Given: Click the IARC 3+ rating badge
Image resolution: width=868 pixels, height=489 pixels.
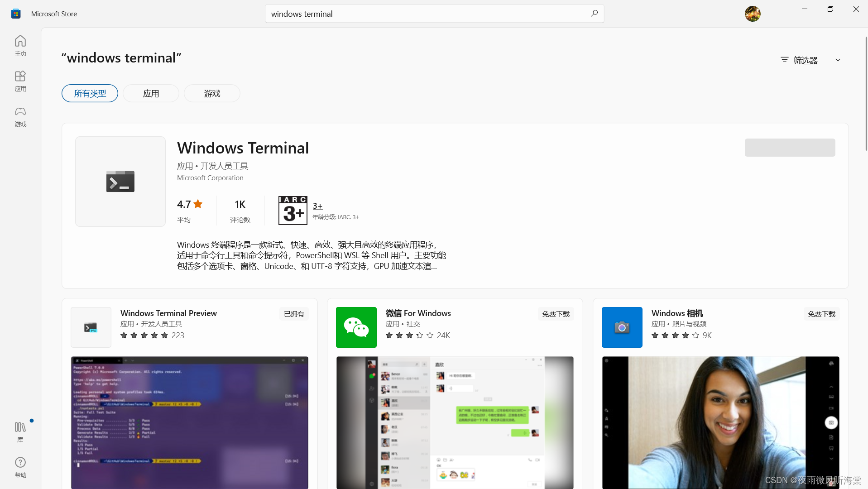Looking at the screenshot, I should [x=293, y=211].
